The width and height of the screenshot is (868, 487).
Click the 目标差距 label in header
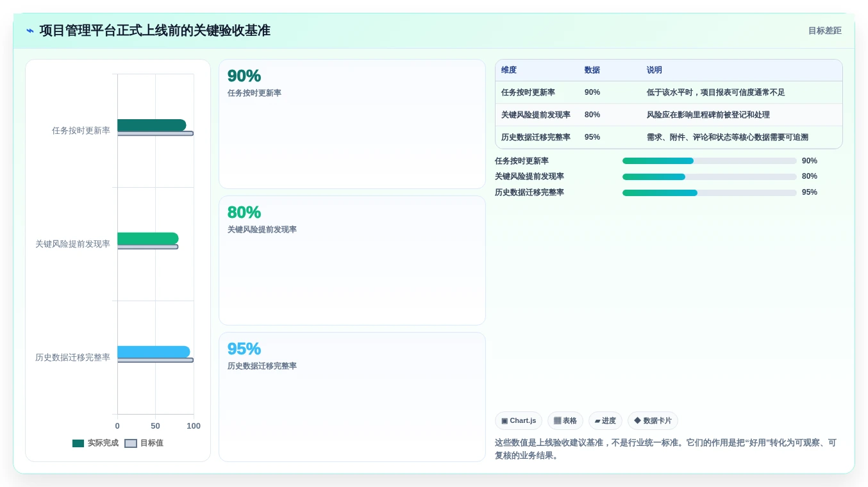click(x=824, y=31)
